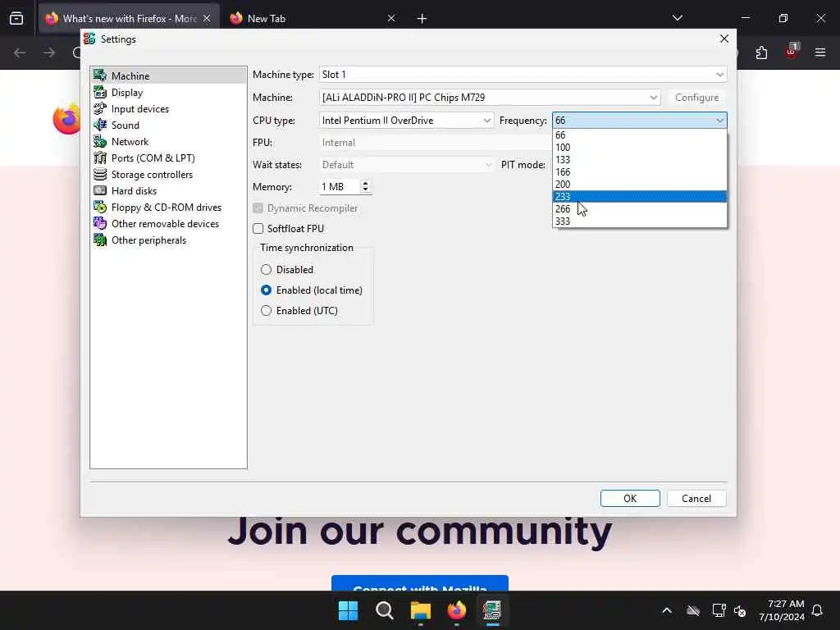Viewport: 840px width, 630px height.
Task: Increase memory with the up stepper arrow
Action: pos(365,183)
